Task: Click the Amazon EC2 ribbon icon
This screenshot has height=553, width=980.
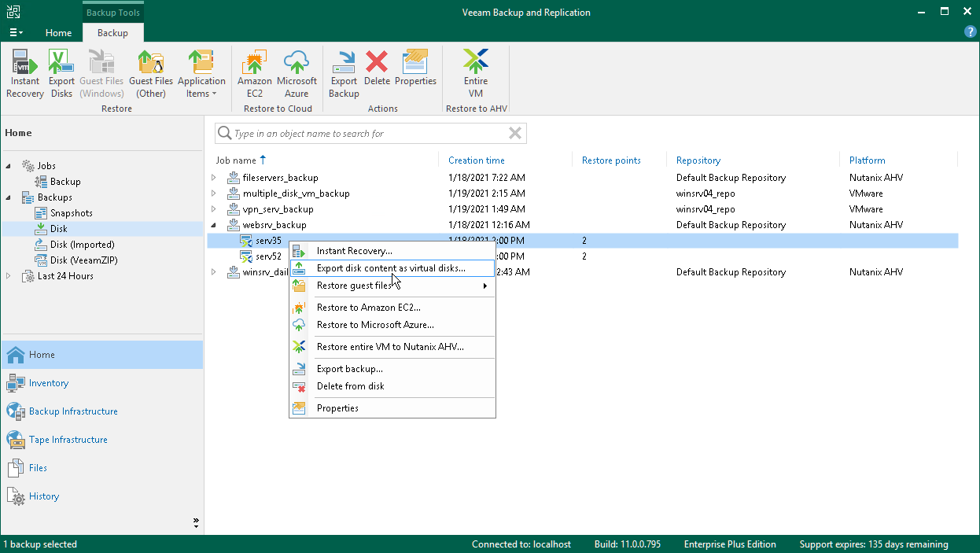Action: 255,73
